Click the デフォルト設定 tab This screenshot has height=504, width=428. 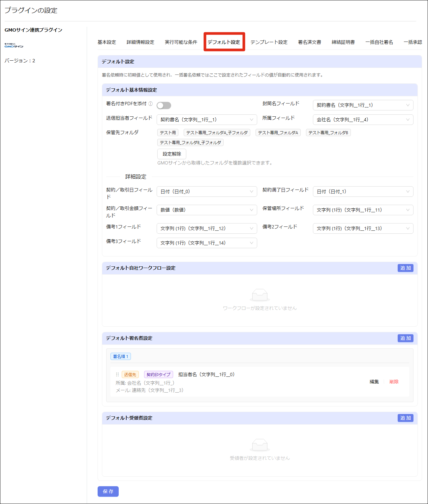[x=224, y=42]
